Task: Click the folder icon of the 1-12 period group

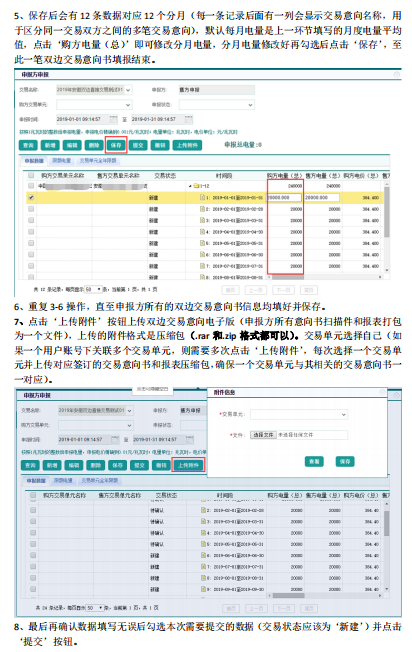Action: pyautogui.click(x=195, y=186)
